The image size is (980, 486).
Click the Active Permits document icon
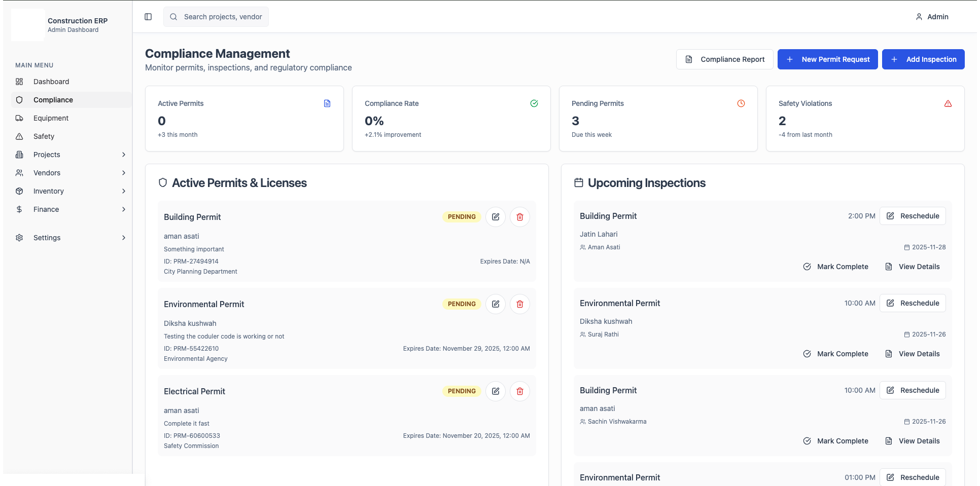point(327,103)
